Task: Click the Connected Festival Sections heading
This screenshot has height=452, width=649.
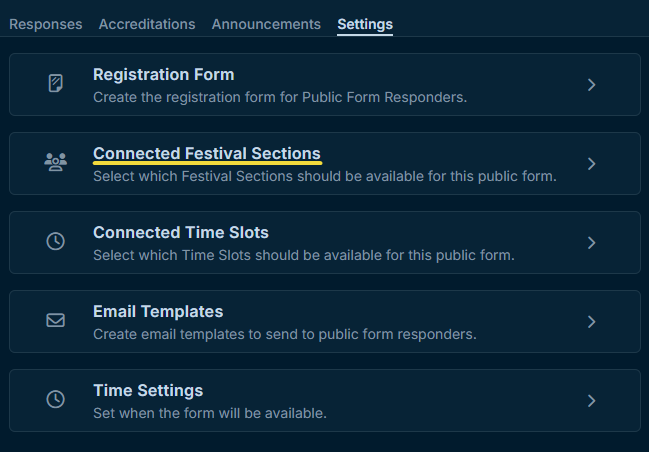Action: [x=207, y=154]
